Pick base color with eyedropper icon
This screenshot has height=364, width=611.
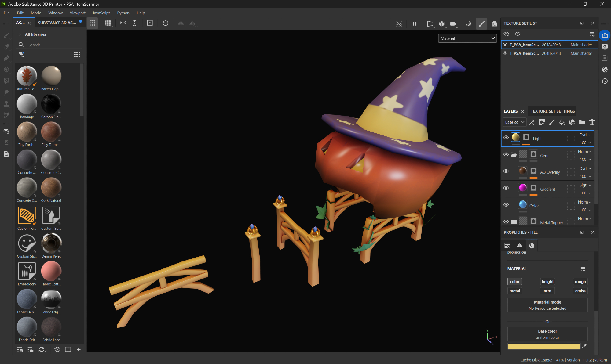click(584, 346)
